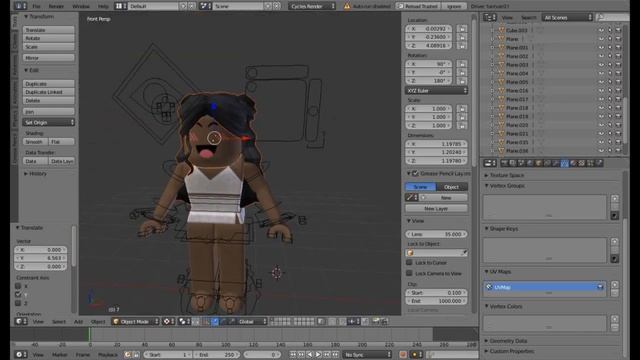Select the scale manipulator icon
Image resolution: width=640 pixels, height=360 pixels.
[231, 322]
